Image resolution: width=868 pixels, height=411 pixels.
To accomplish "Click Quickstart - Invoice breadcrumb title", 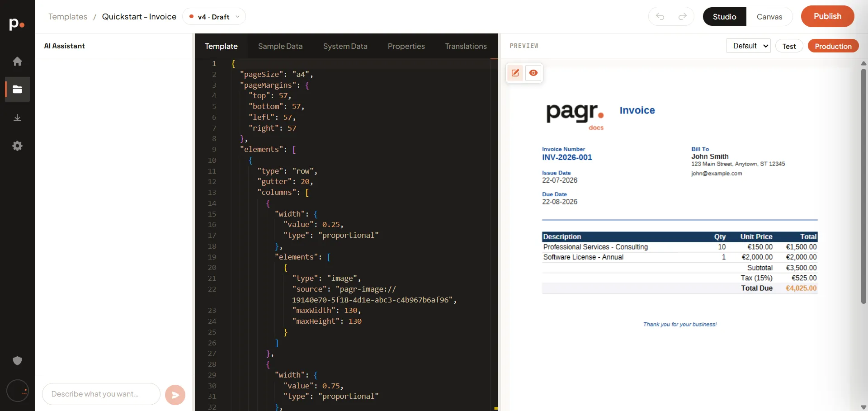I will click(139, 17).
